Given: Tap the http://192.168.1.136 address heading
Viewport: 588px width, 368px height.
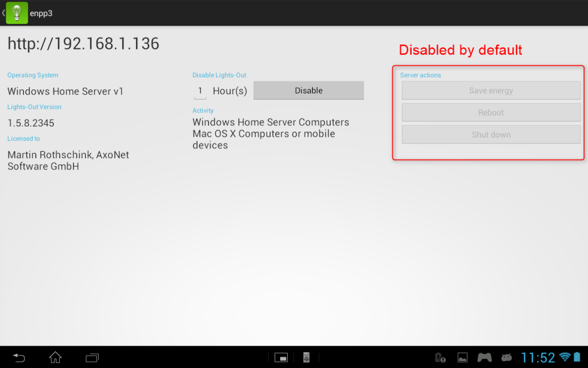Looking at the screenshot, I should coord(83,44).
